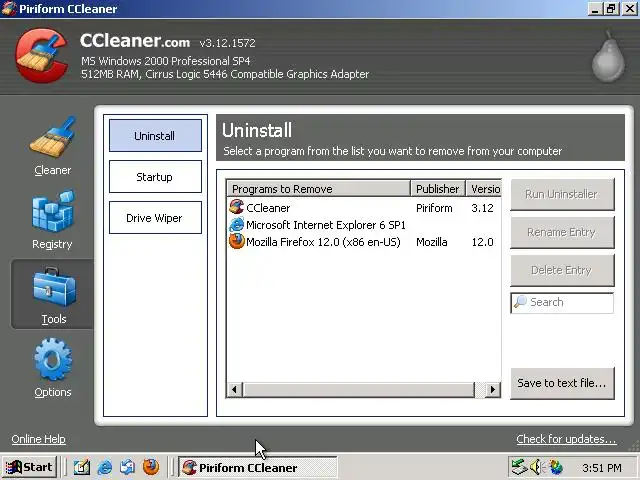Click version 3.12 cell
Image resolution: width=640 pixels, height=480 pixels.
pos(482,208)
